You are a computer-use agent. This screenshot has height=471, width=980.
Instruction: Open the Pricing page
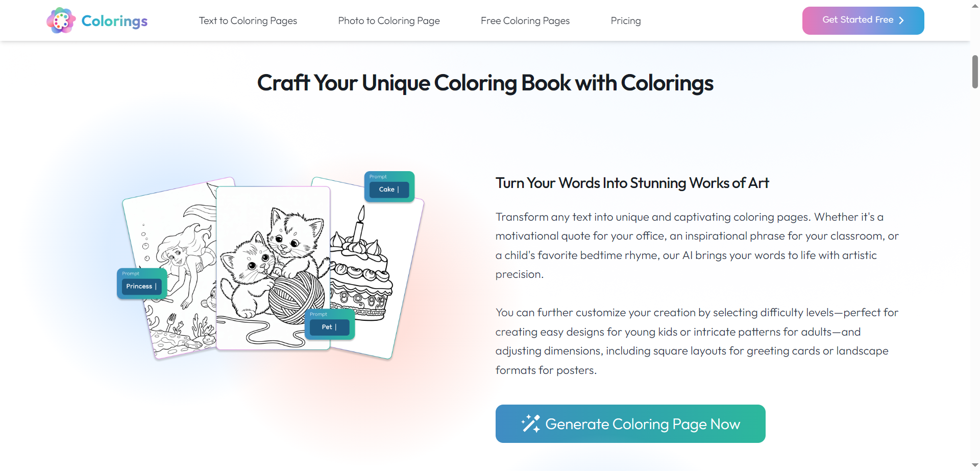626,20
